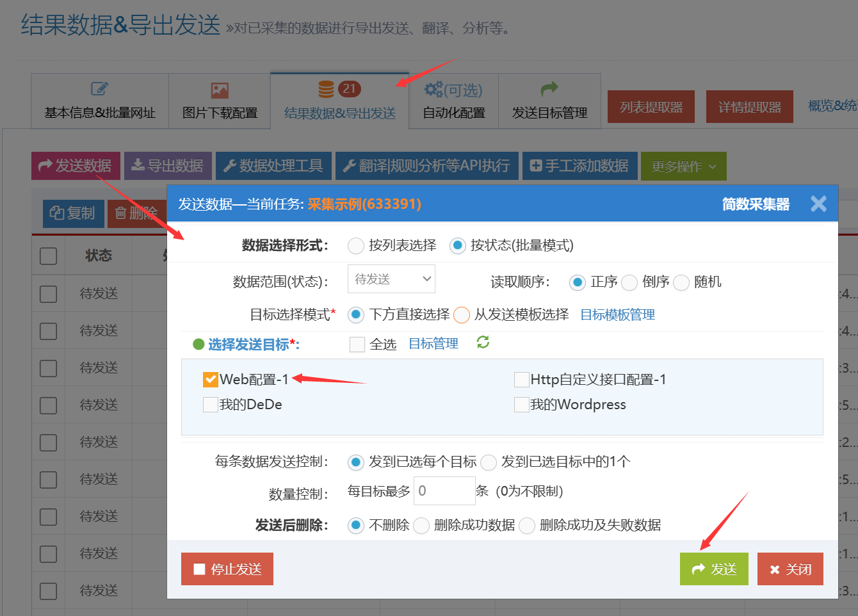This screenshot has width=858, height=616.
Task: Open the 导出数据 export button
Action: coord(167,166)
